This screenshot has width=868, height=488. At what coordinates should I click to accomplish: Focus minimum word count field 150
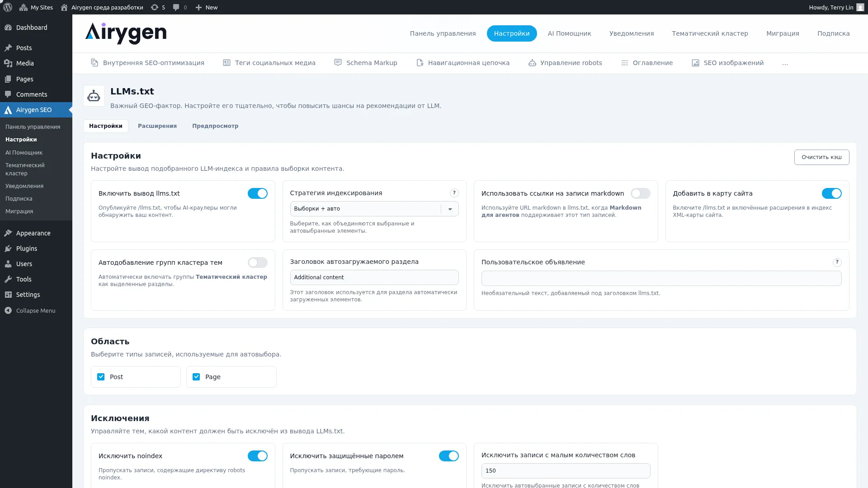[566, 471]
